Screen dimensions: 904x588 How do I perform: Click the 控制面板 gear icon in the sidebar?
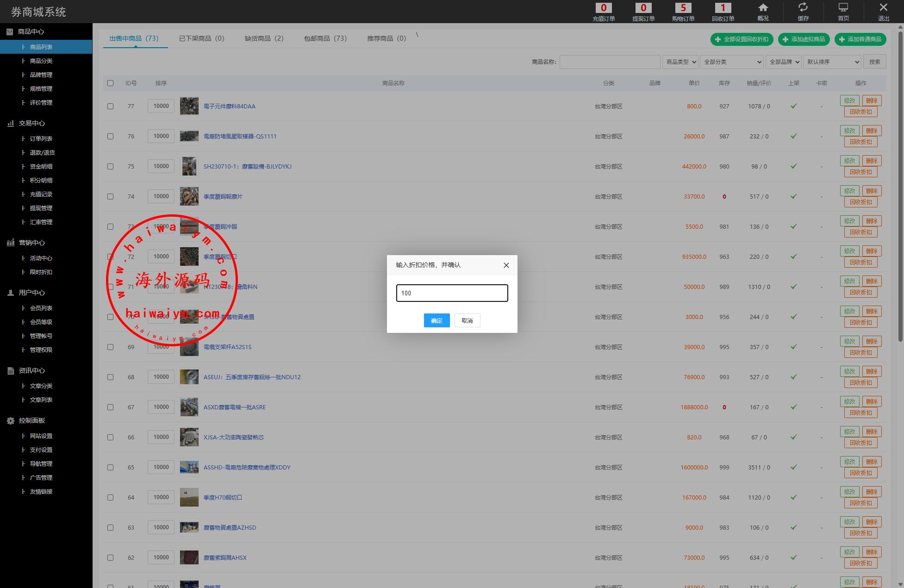point(11,420)
